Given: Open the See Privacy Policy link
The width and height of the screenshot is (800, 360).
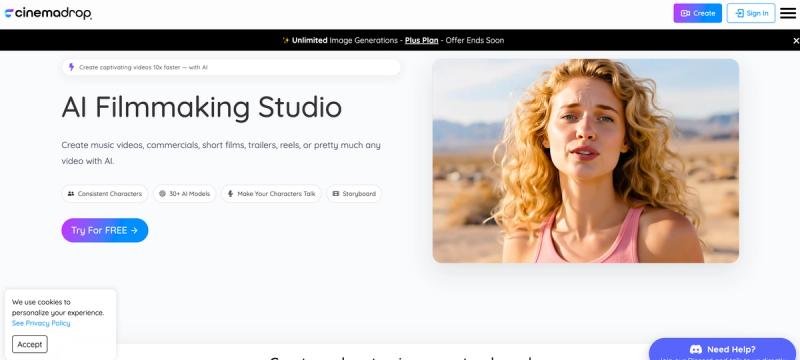Looking at the screenshot, I should coord(41,323).
